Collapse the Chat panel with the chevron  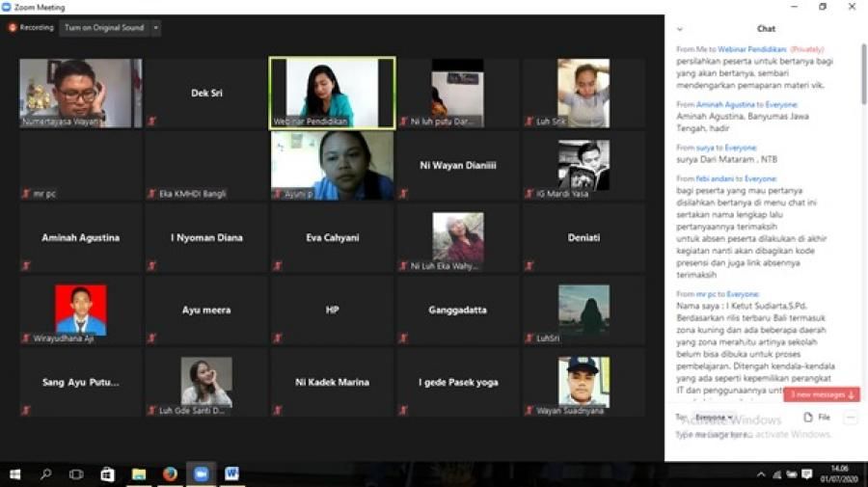[680, 29]
